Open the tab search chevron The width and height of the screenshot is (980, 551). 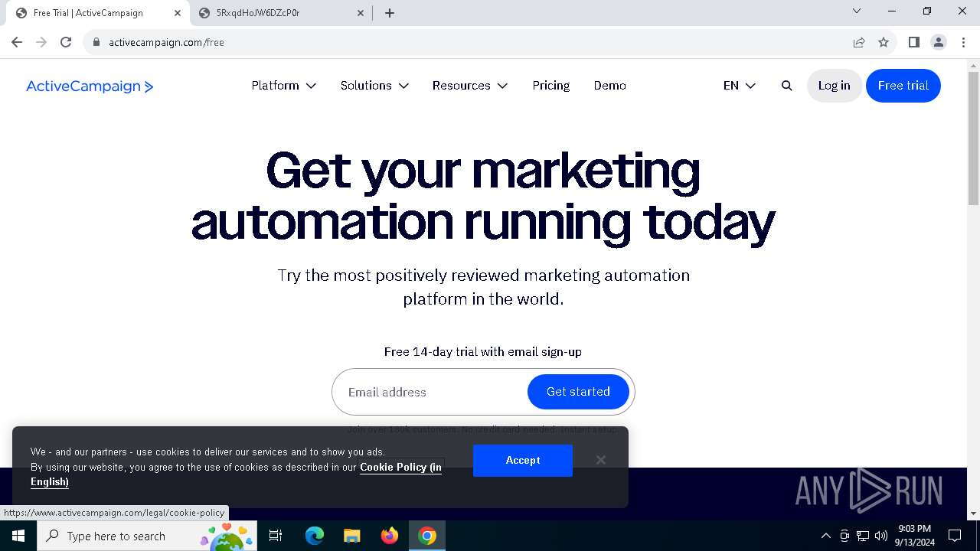(857, 11)
